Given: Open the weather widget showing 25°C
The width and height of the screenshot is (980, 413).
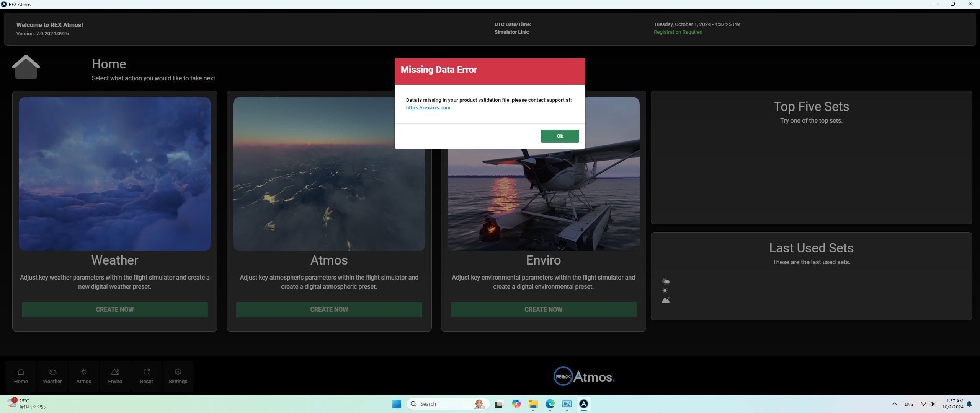Looking at the screenshot, I should (x=27, y=404).
